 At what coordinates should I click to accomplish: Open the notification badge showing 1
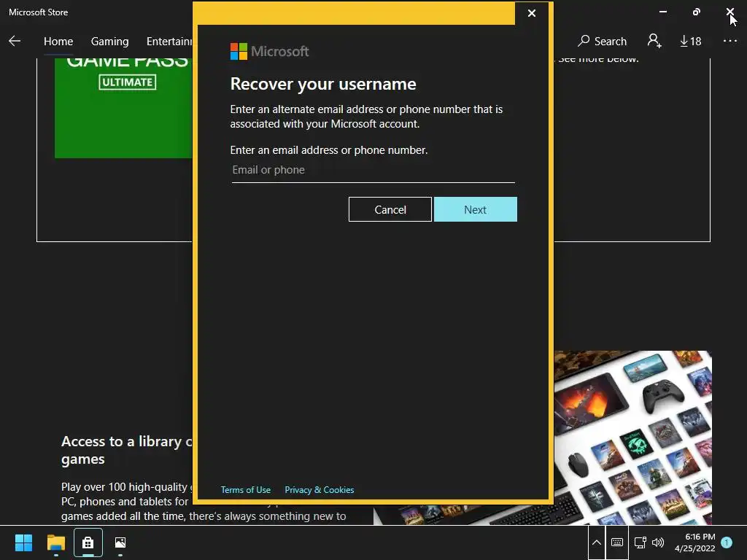pos(727,542)
